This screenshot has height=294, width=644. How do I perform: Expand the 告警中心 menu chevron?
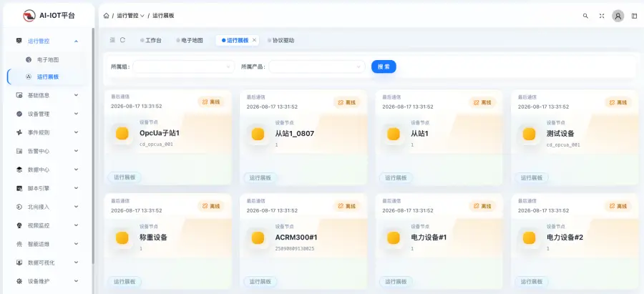pyautogui.click(x=76, y=151)
